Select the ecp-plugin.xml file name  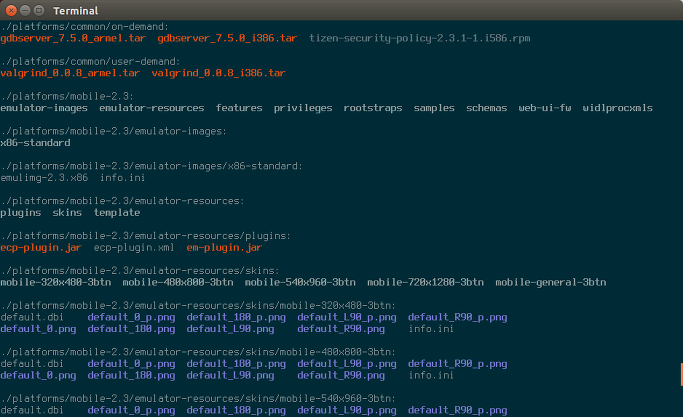[x=134, y=247]
